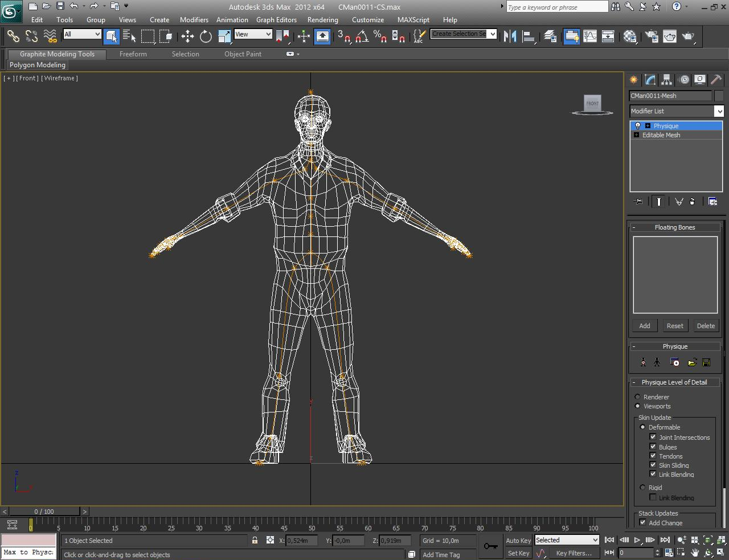Uncheck Joint Intersections option

[x=653, y=437]
